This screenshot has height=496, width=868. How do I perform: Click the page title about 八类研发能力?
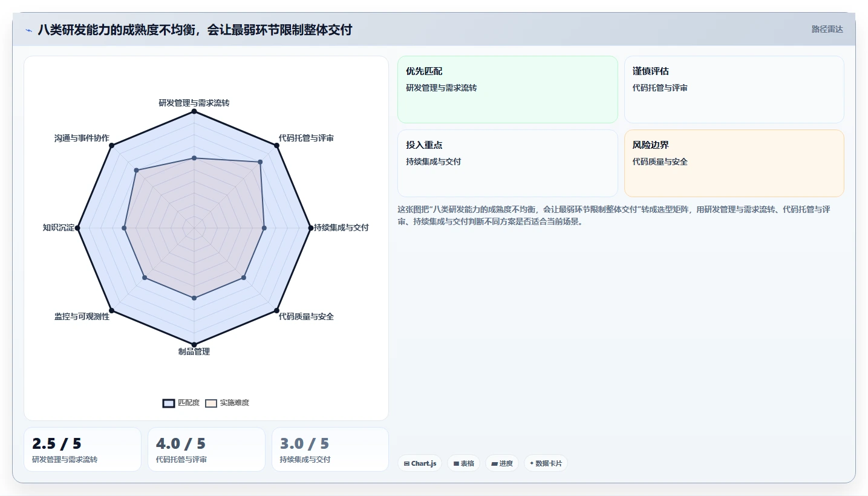click(x=195, y=30)
